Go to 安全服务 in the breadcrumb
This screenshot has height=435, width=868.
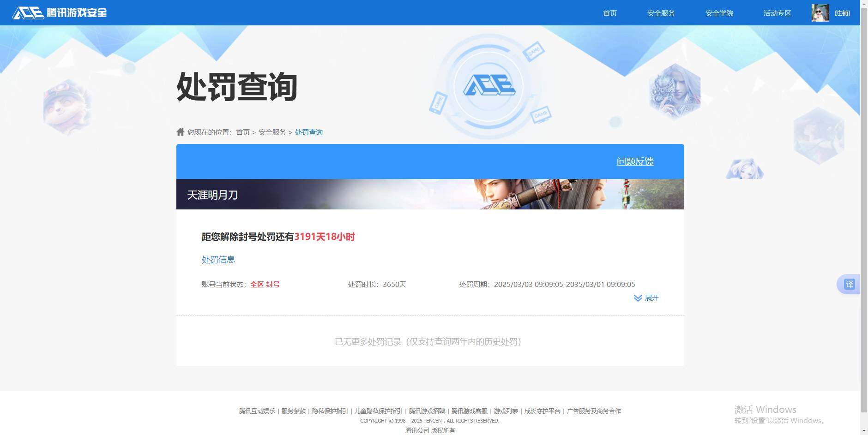pos(272,132)
